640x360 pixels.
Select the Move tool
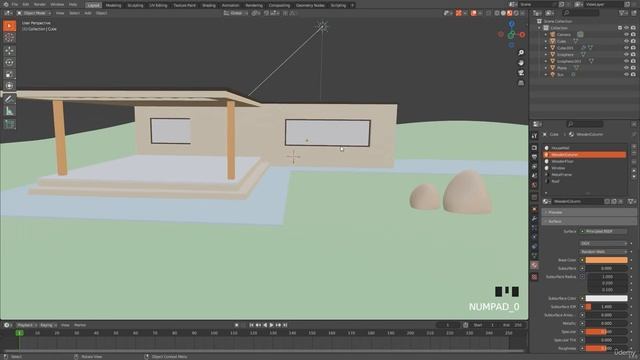(9, 51)
